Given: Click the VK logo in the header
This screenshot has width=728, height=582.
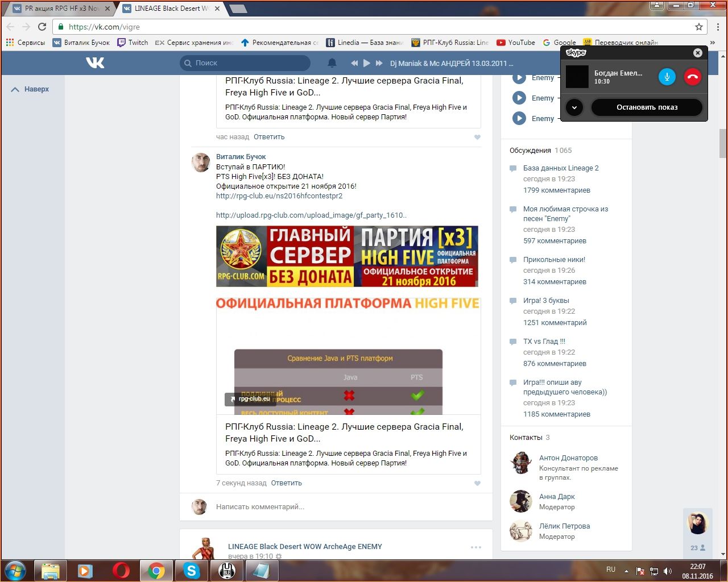Looking at the screenshot, I should tap(95, 63).
